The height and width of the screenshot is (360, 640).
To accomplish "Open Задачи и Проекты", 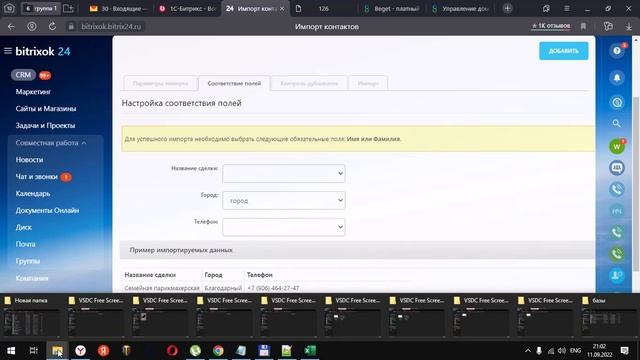I will (x=45, y=125).
